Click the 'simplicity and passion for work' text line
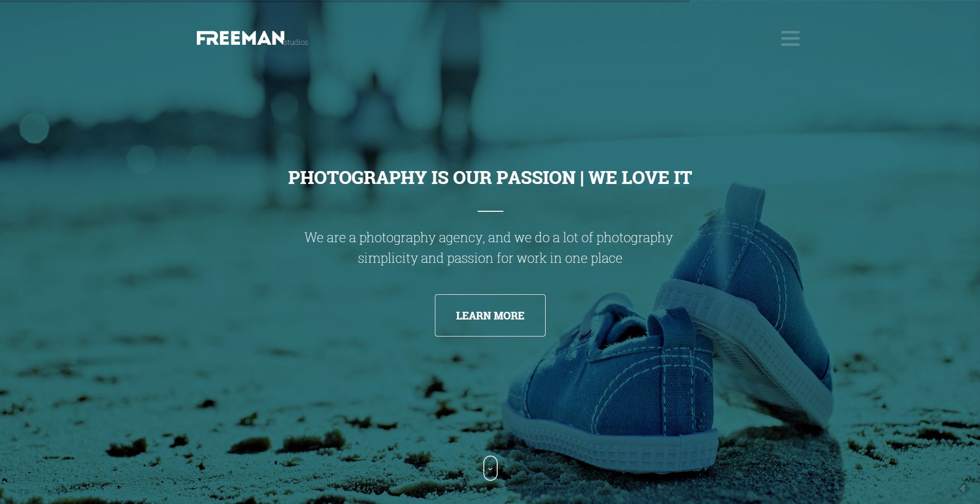The height and width of the screenshot is (504, 980). [x=490, y=258]
